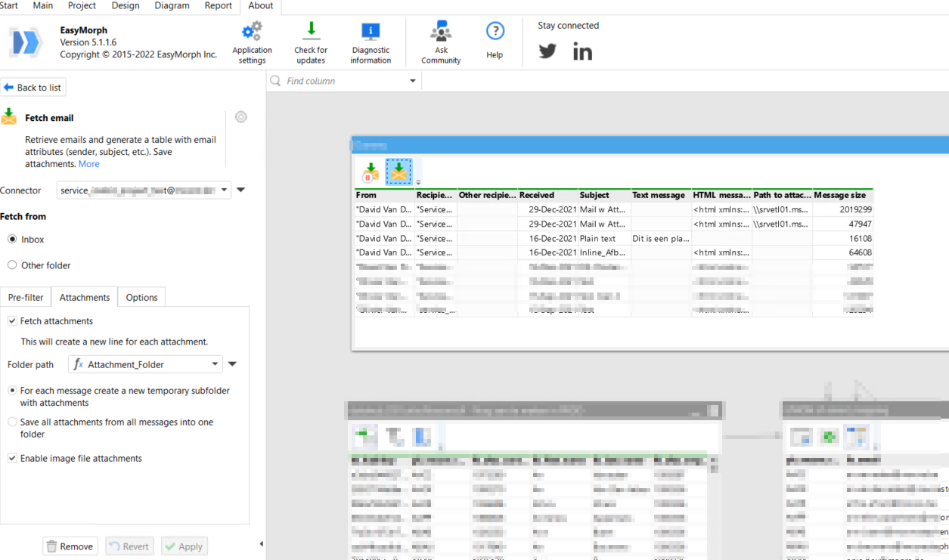Click the message size cell 64608
Screen dimensions: 949x560
point(842,252)
